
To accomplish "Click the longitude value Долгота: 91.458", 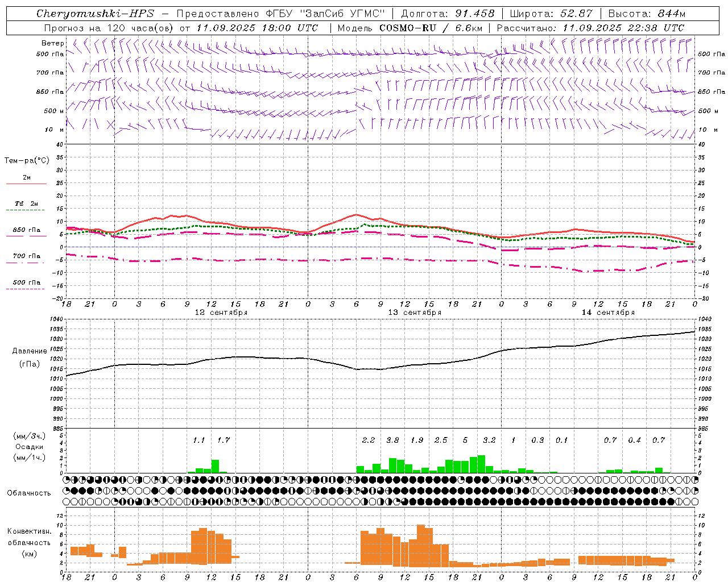I will pyautogui.click(x=448, y=14).
